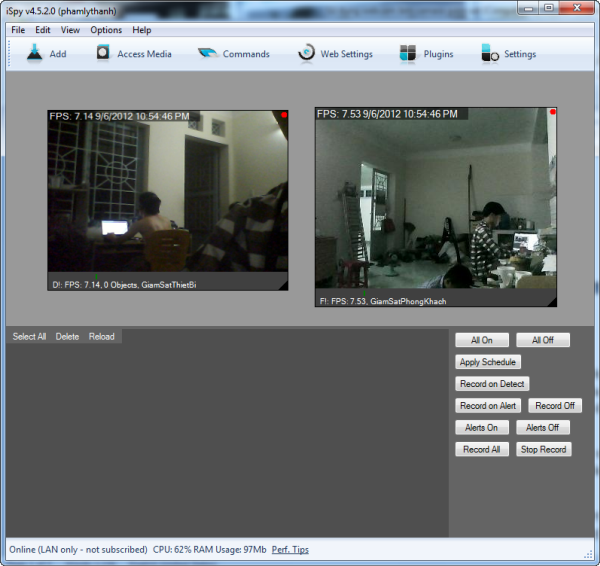The width and height of the screenshot is (600, 566).
Task: Open the Options menu
Action: pyautogui.click(x=106, y=30)
